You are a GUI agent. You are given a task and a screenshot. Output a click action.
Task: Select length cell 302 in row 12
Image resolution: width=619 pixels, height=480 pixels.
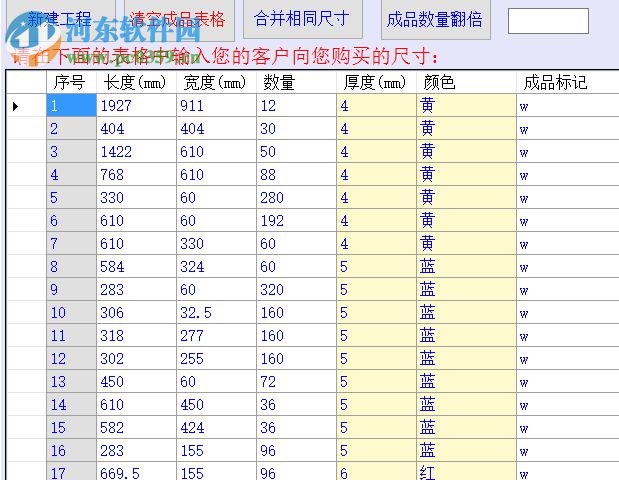[136, 358]
